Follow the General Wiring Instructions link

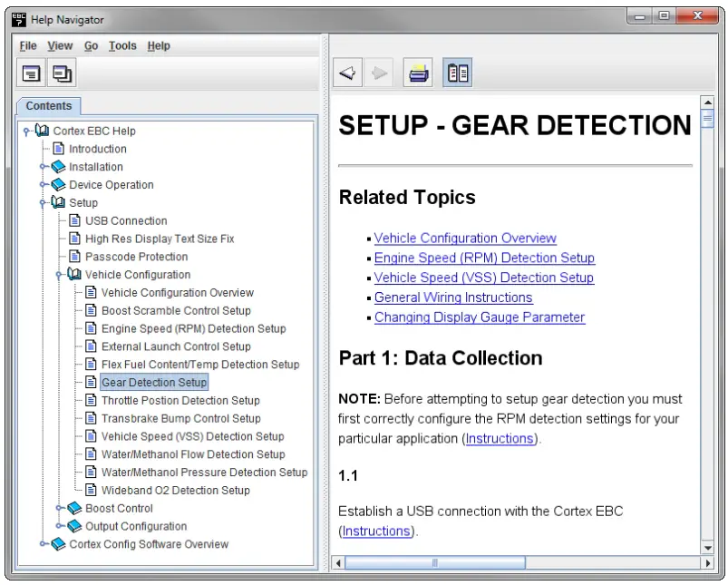(452, 297)
